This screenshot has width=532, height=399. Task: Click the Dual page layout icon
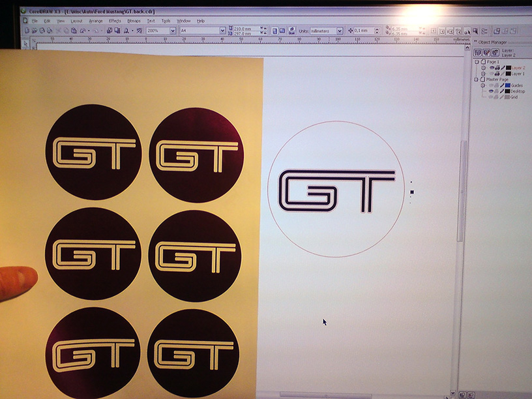click(291, 31)
